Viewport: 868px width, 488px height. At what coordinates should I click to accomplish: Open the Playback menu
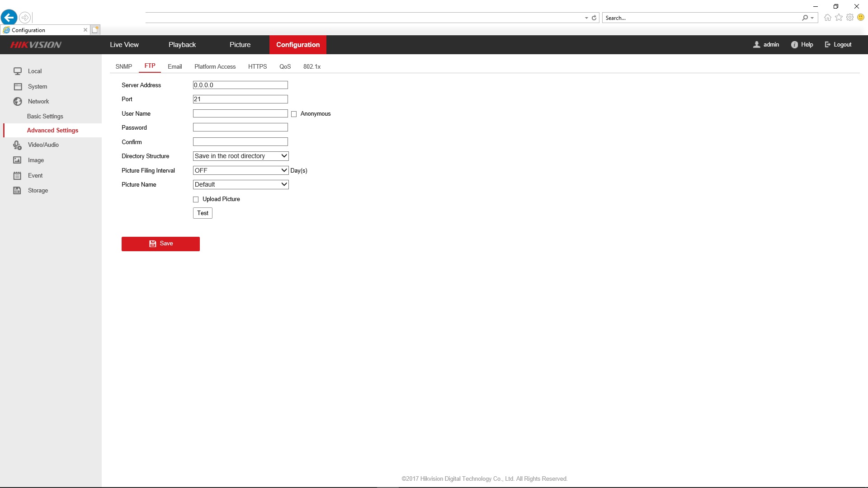[x=182, y=45]
